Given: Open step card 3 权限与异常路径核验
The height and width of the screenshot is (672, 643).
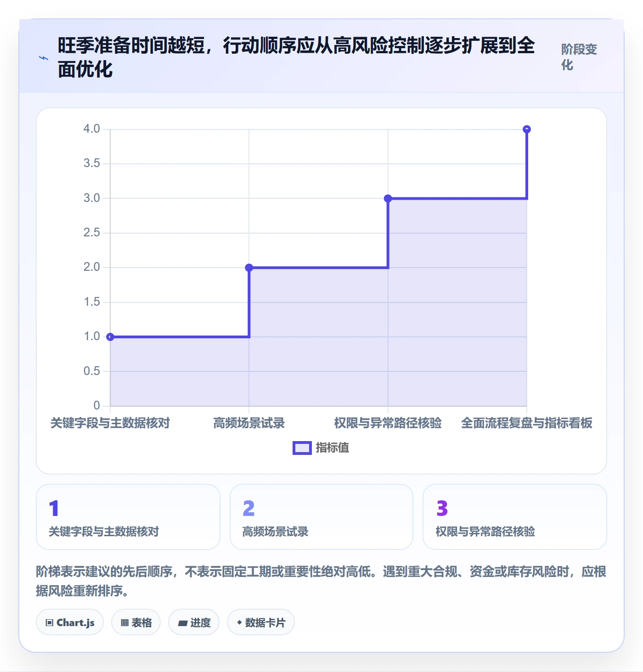Looking at the screenshot, I should pyautogui.click(x=515, y=517).
